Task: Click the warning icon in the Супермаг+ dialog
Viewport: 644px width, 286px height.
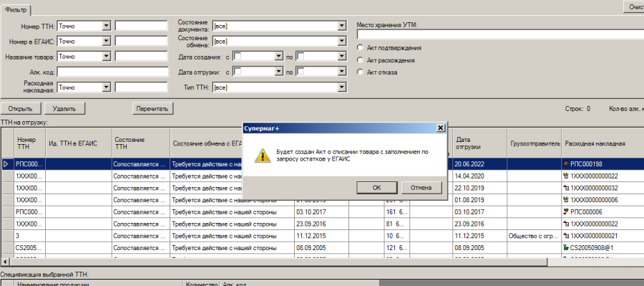Action: (263, 155)
